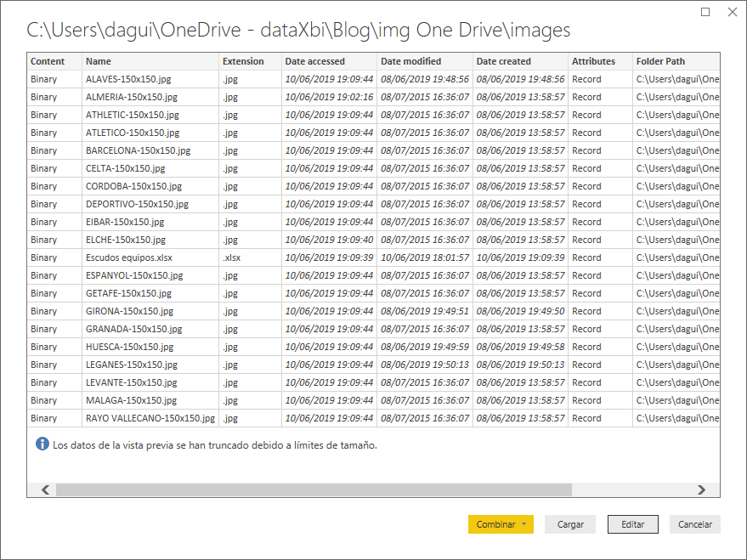Click the Date modified column header

click(410, 61)
